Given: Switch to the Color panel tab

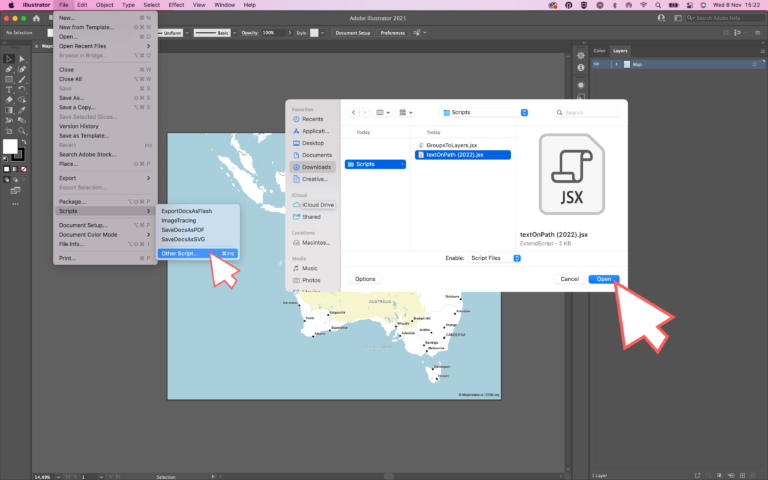Looking at the screenshot, I should (x=599, y=51).
